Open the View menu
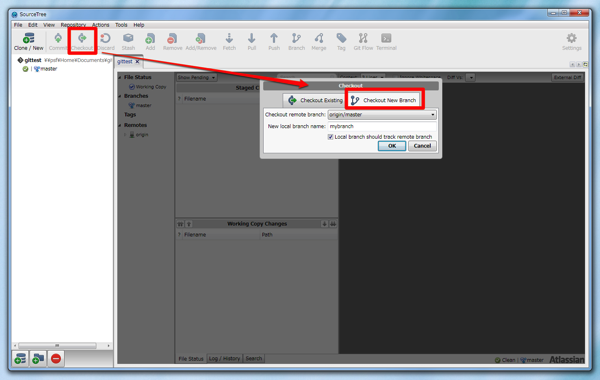600x380 pixels. click(49, 25)
